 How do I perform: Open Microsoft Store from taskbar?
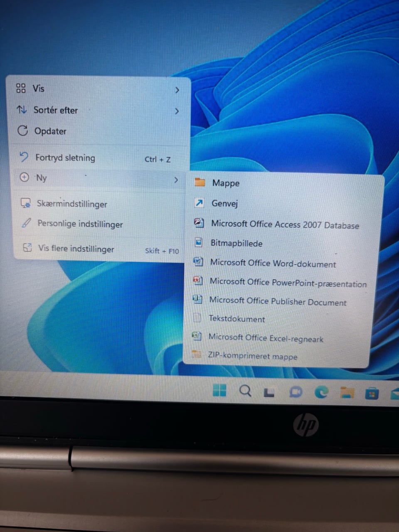pos(372,393)
